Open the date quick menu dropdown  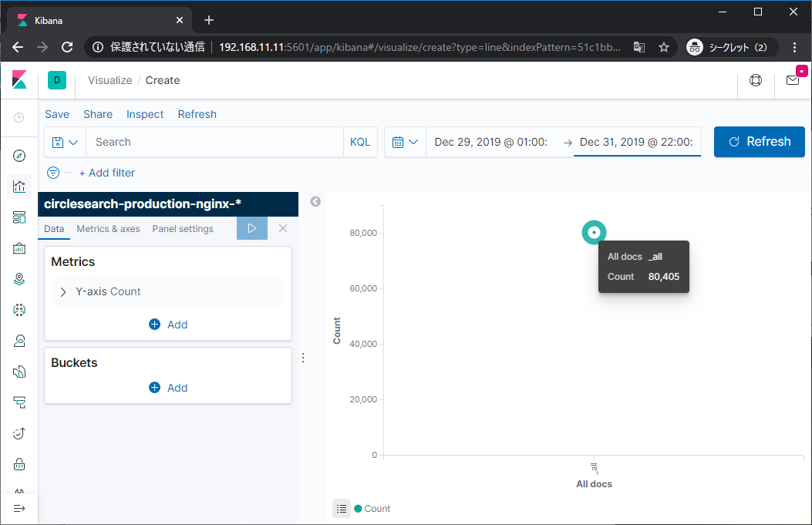pyautogui.click(x=405, y=142)
